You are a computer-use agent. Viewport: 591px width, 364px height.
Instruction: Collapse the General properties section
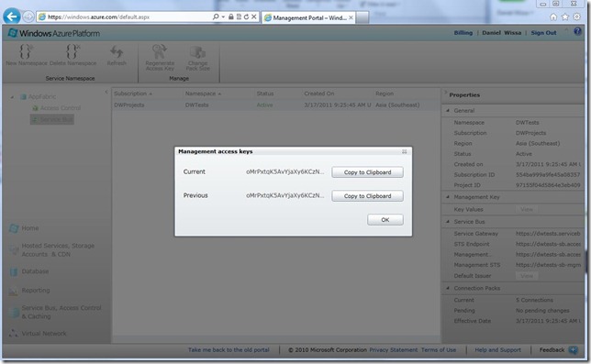click(x=448, y=110)
